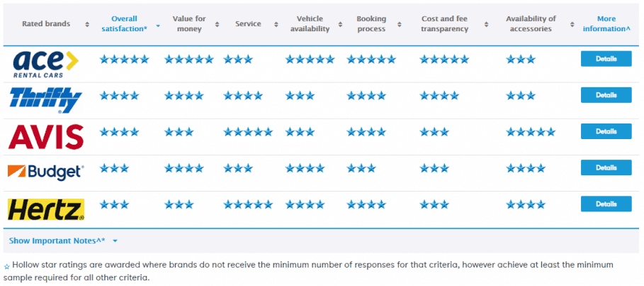The height and width of the screenshot is (286, 644).
Task: Open Details for Budget
Action: (606, 167)
